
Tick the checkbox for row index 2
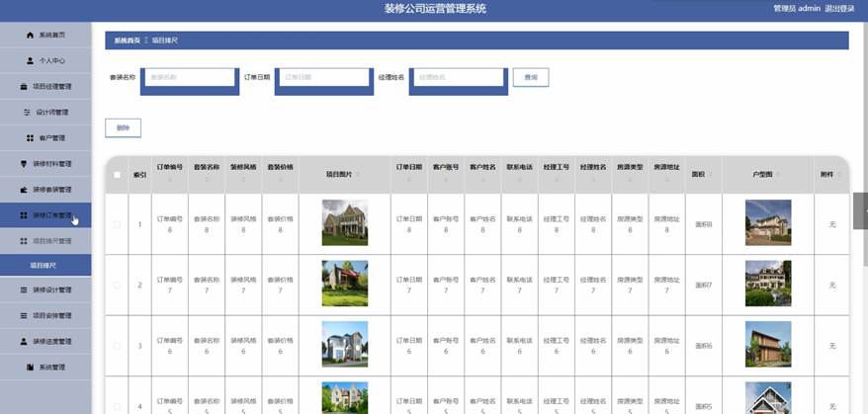pos(117,285)
